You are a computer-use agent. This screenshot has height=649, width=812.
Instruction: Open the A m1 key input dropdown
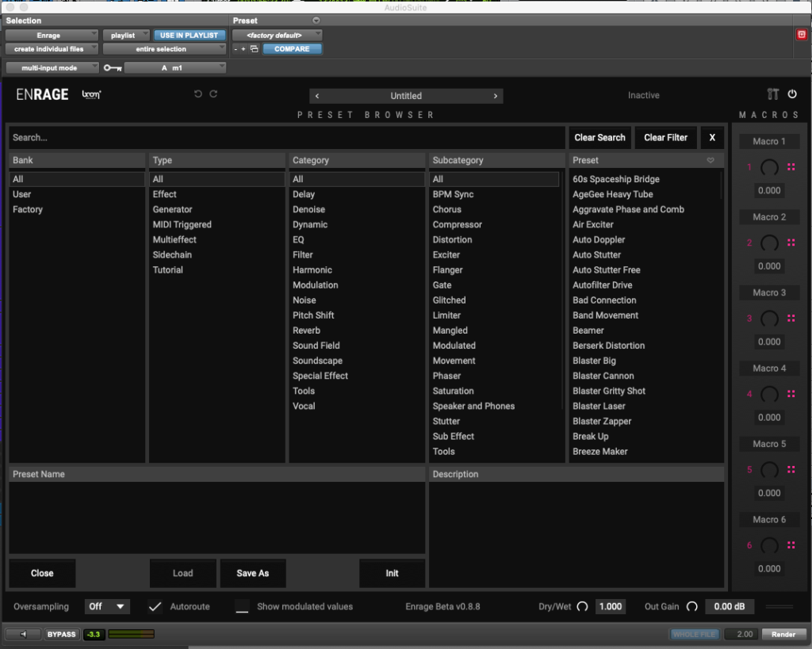coord(175,68)
